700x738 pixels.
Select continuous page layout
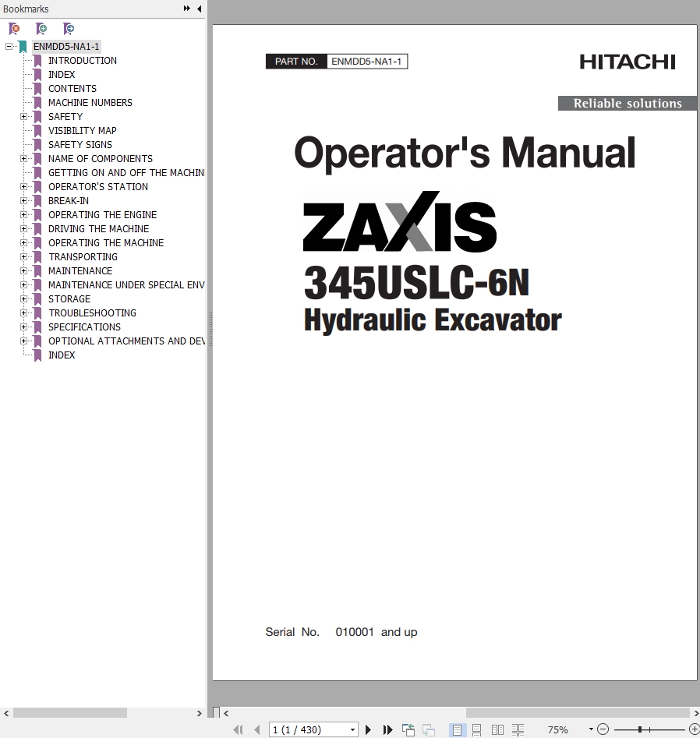[476, 729]
